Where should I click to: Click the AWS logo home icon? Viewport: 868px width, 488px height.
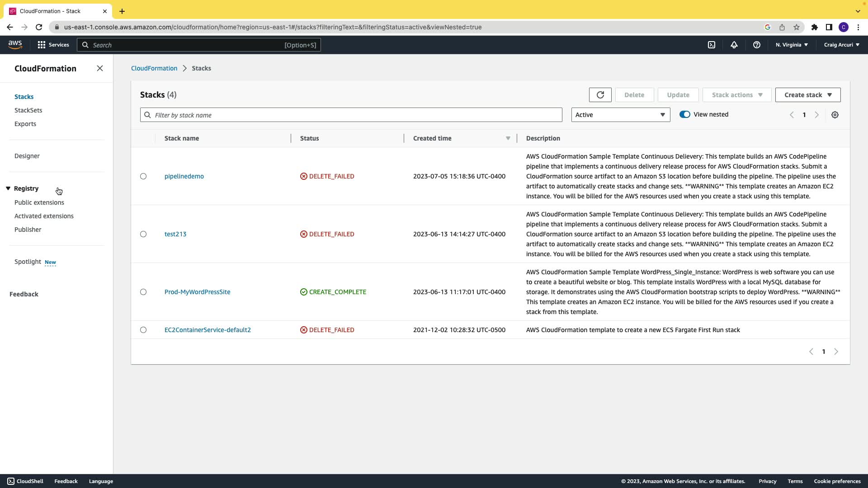click(x=15, y=44)
